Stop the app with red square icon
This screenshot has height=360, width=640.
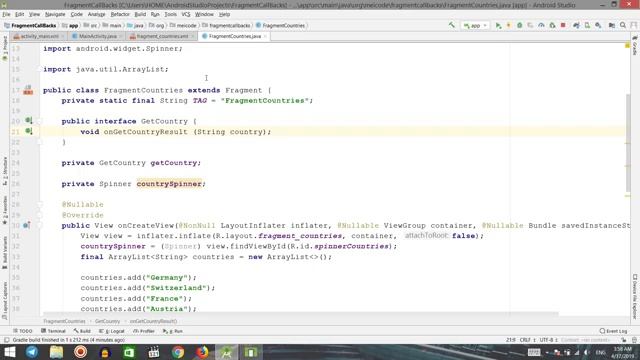(x=563, y=25)
